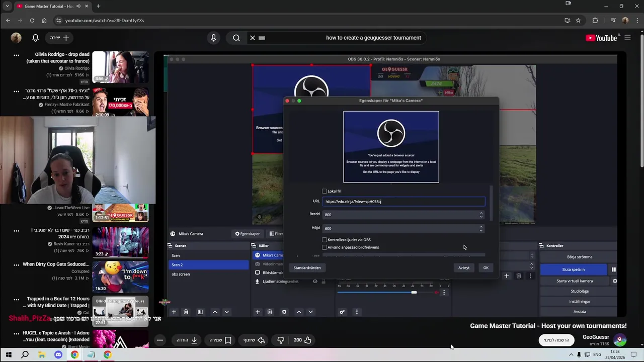Bookmark this tab with the star icon
Image resolution: width=644 pixels, height=362 pixels.
[x=578, y=20]
